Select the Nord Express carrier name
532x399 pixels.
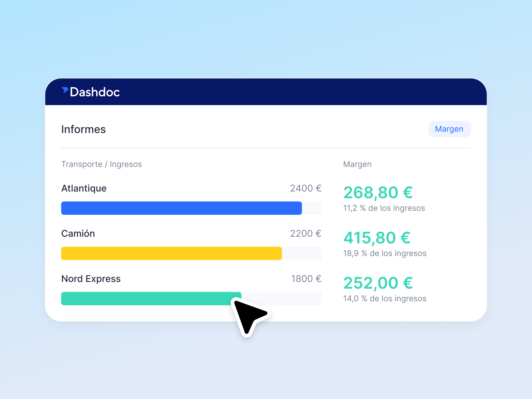tap(91, 279)
